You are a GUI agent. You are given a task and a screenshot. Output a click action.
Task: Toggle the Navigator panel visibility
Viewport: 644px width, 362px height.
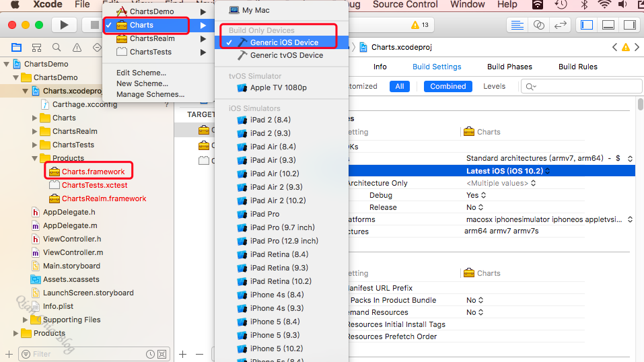pos(587,25)
